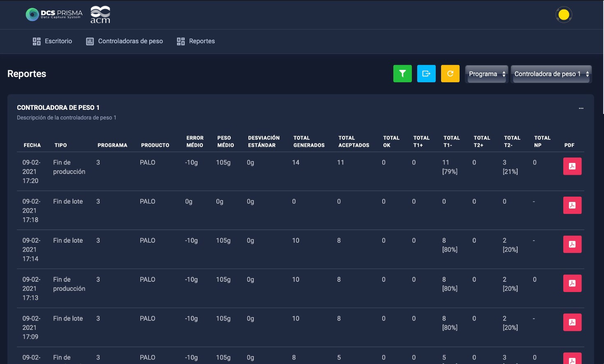Download PDF for 17:20 Fin de producción row

(572, 166)
